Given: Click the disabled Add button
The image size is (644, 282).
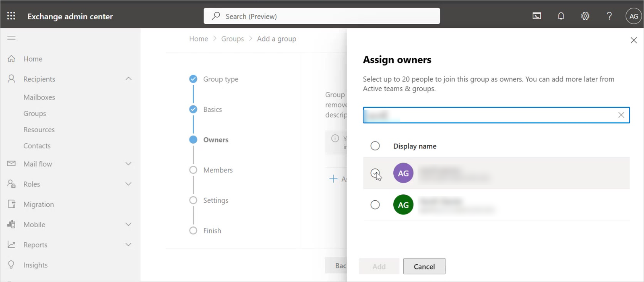Looking at the screenshot, I should click(x=379, y=266).
